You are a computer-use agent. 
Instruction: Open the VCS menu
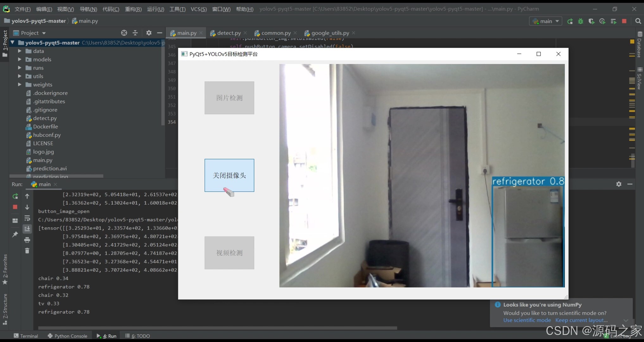pyautogui.click(x=199, y=9)
